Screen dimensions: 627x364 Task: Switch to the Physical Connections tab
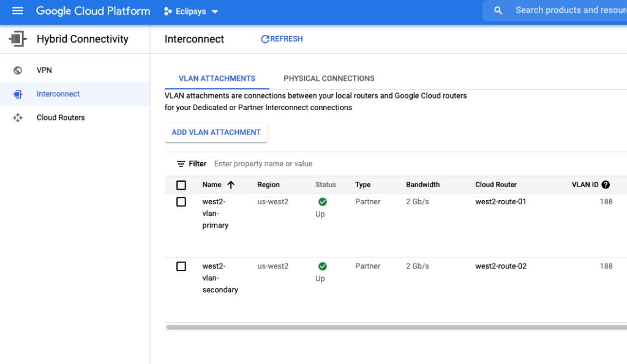[x=329, y=78]
